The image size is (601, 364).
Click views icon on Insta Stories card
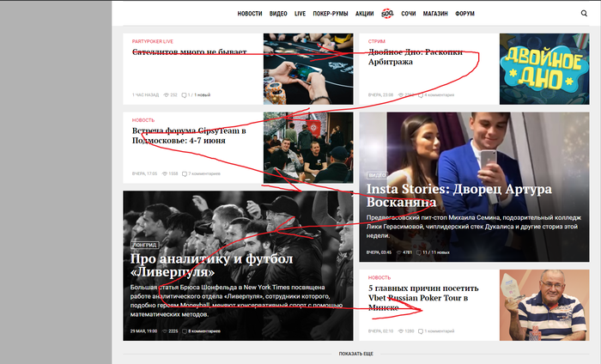(x=399, y=252)
